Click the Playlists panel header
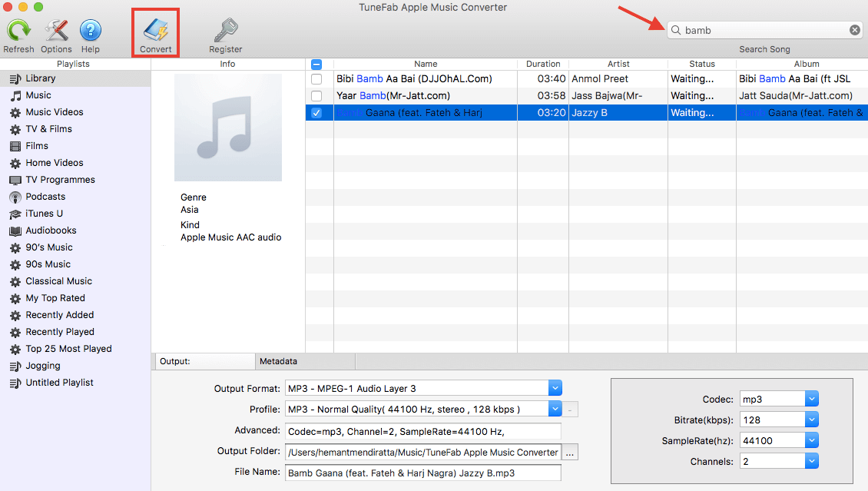 coord(73,65)
